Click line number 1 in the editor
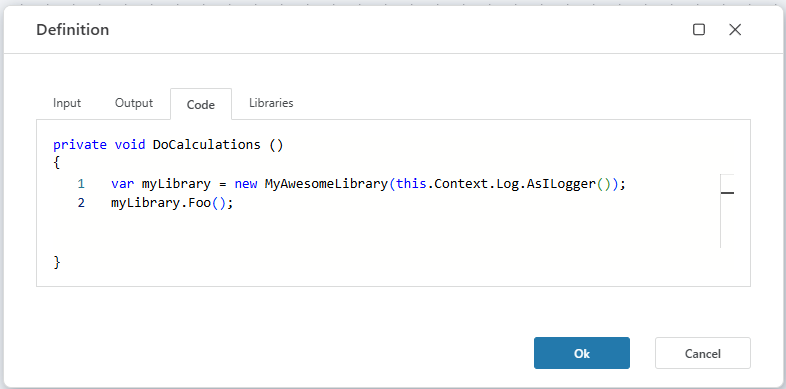 tap(81, 184)
